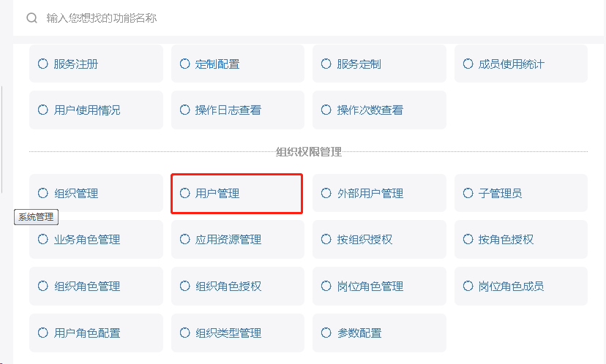This screenshot has height=364, width=606.
Task: Select 应用资源管理 entry
Action: (x=237, y=239)
